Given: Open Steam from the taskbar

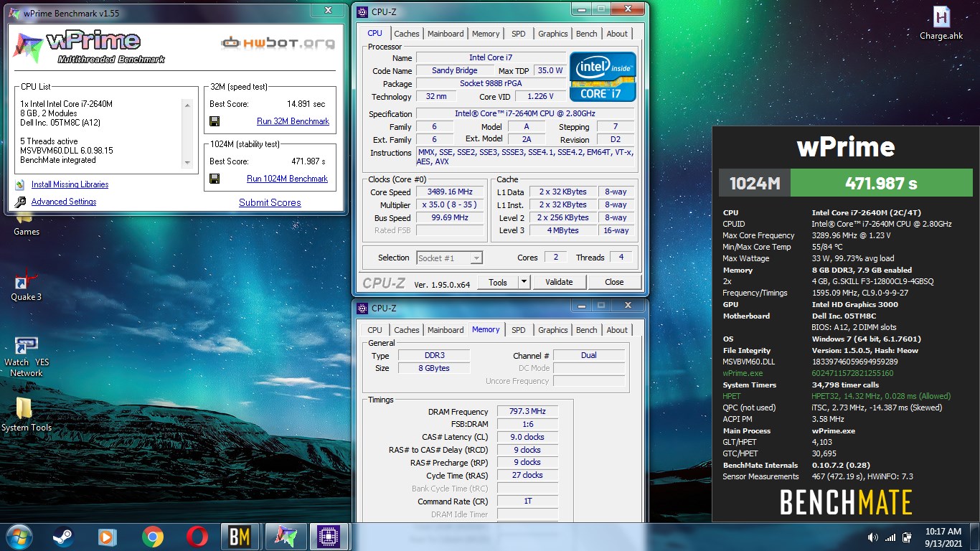Looking at the screenshot, I should (x=63, y=537).
